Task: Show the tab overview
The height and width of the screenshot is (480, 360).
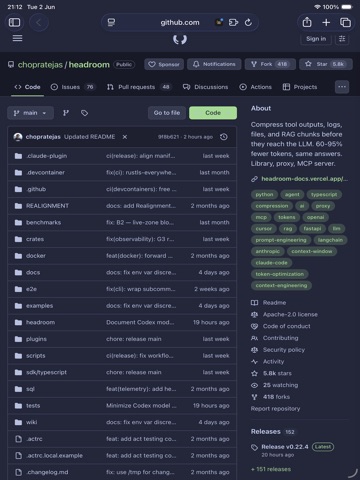Action: pyautogui.click(x=345, y=22)
